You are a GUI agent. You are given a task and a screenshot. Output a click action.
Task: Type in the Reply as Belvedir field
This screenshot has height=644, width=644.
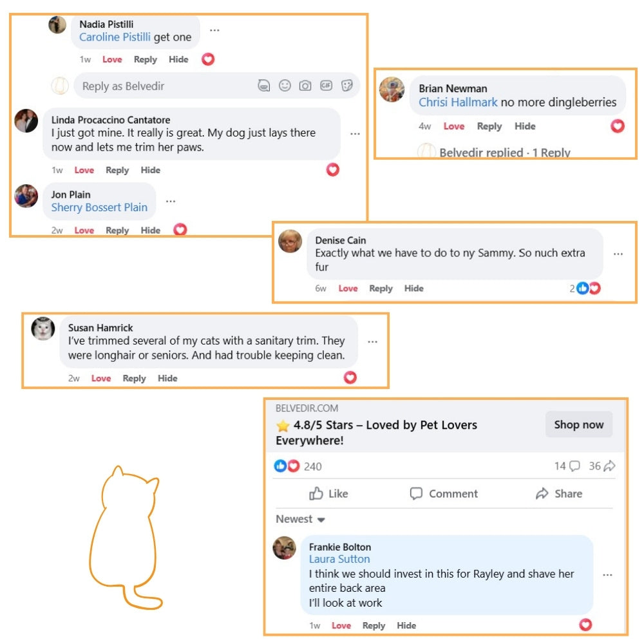pos(161,86)
